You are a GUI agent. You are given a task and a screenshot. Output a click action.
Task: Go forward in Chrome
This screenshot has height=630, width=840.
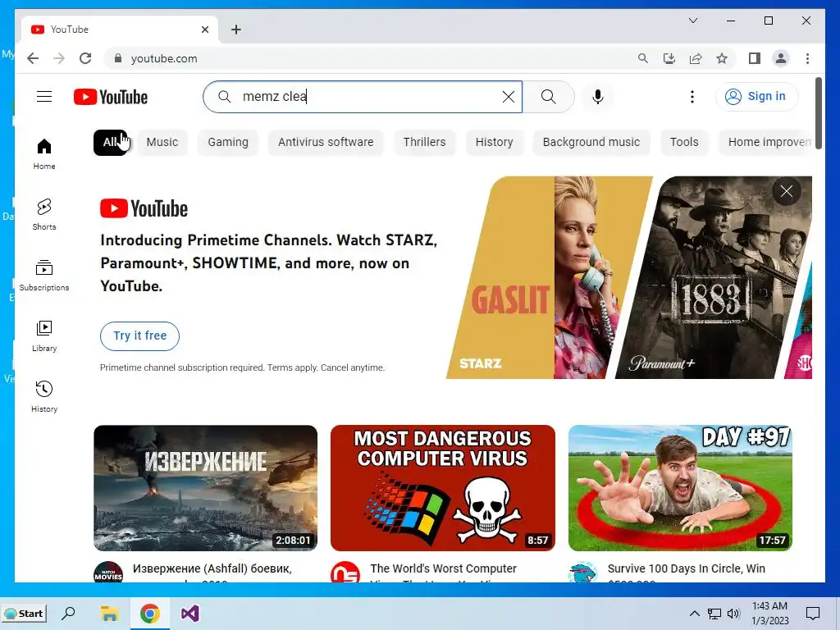tap(59, 58)
